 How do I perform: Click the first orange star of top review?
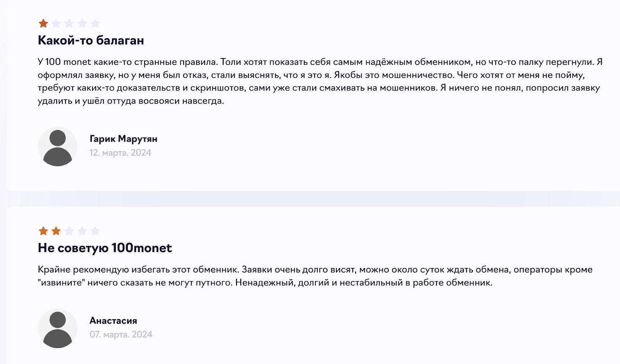[43, 24]
